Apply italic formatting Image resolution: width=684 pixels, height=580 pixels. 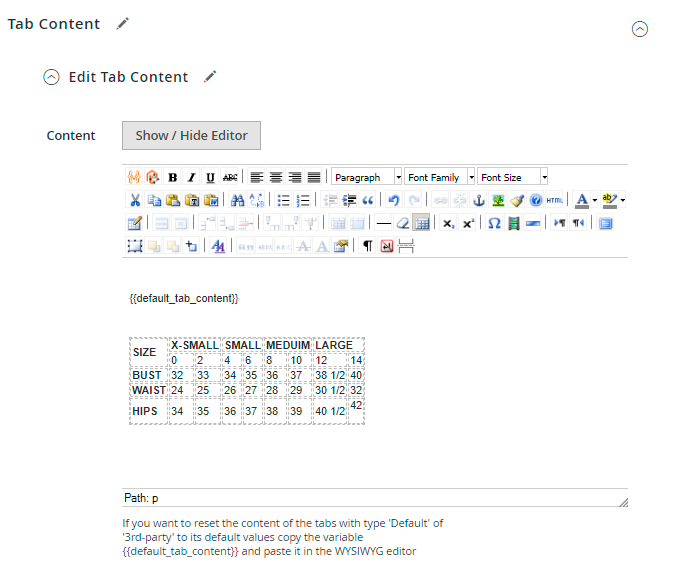click(192, 177)
